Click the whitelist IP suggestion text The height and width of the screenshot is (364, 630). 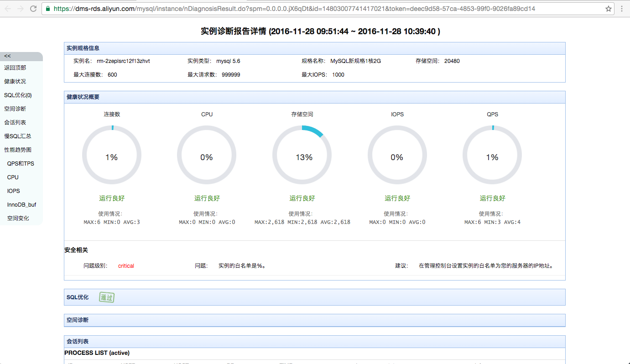click(486, 266)
